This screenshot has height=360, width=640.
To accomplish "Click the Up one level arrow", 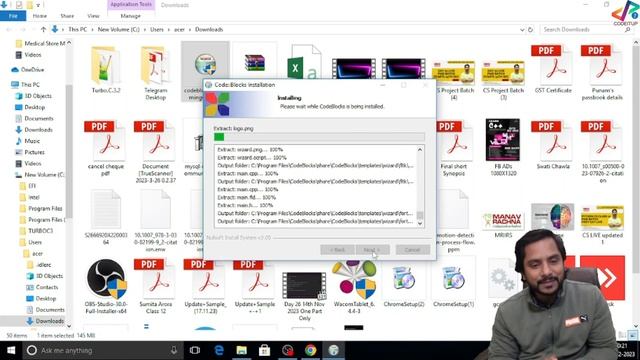I will pyautogui.click(x=43, y=29).
